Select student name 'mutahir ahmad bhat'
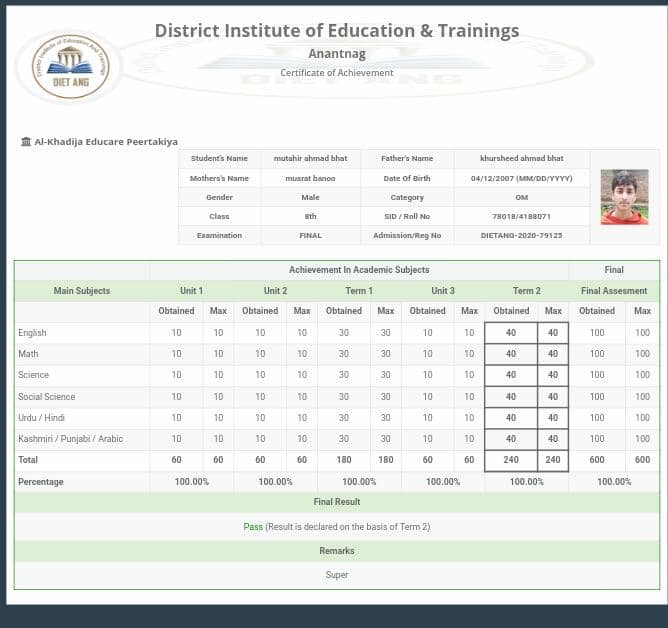This screenshot has height=628, width=668. (310, 158)
